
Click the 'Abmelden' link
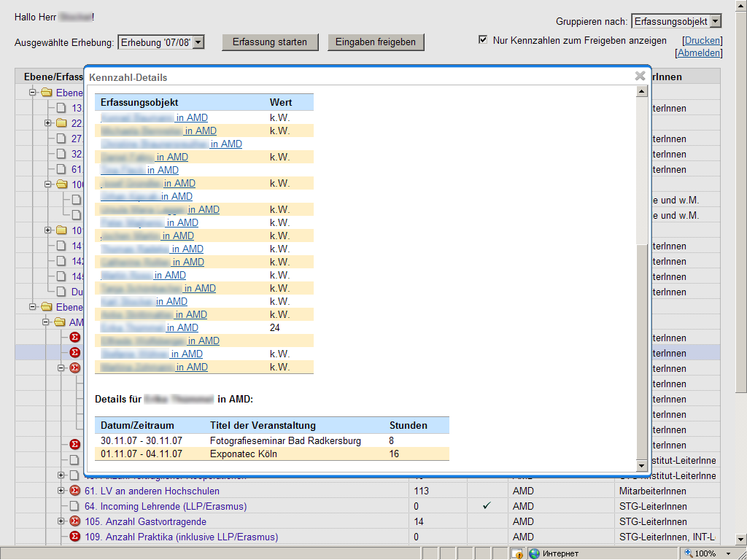pos(700,53)
